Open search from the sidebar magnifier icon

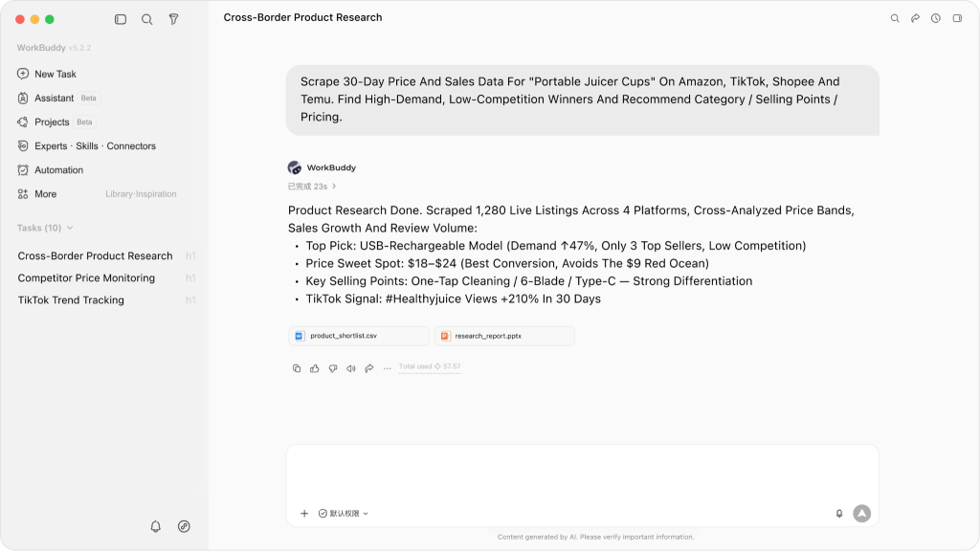click(146, 19)
